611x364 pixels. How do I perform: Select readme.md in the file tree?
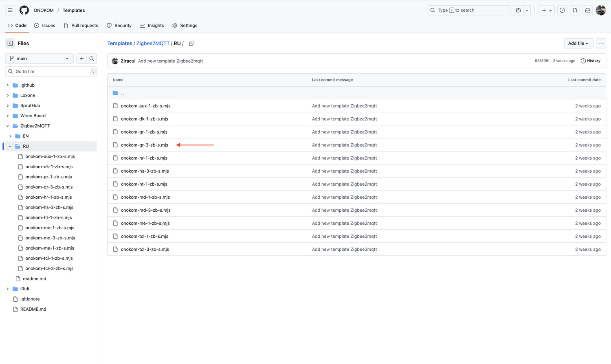[34, 278]
